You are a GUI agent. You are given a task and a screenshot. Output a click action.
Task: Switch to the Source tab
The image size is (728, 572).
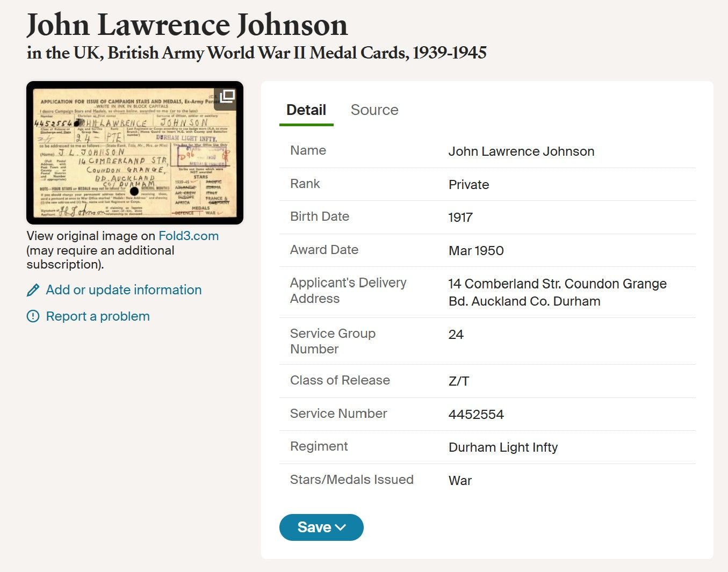374,110
